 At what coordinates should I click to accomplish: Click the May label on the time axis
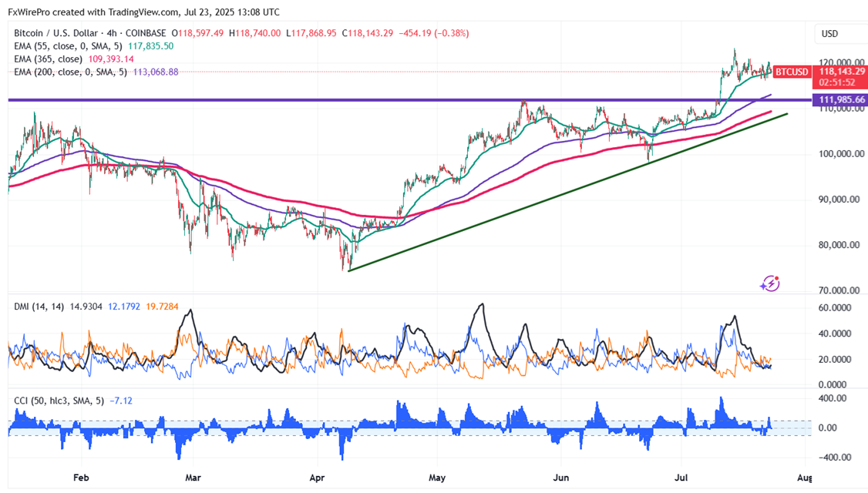coord(437,478)
